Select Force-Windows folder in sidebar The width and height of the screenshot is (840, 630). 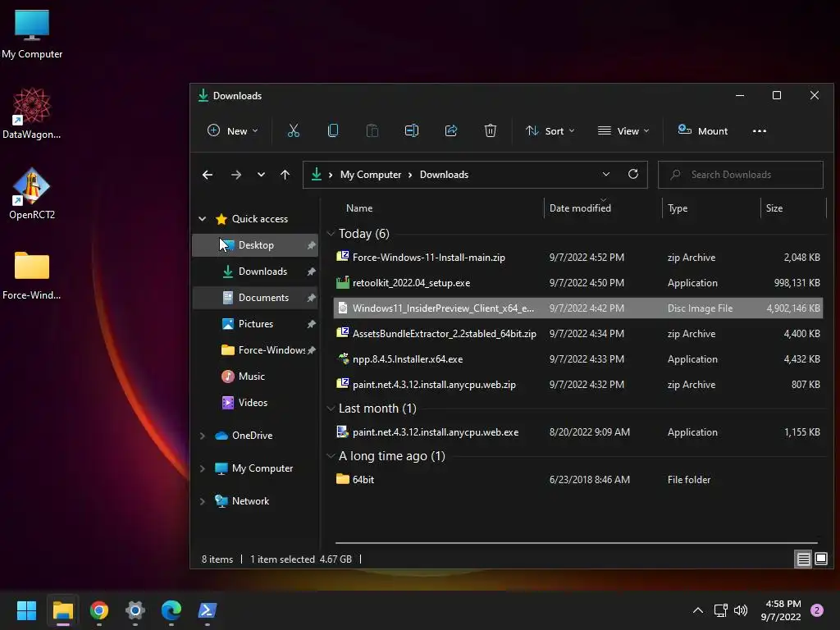point(255,350)
